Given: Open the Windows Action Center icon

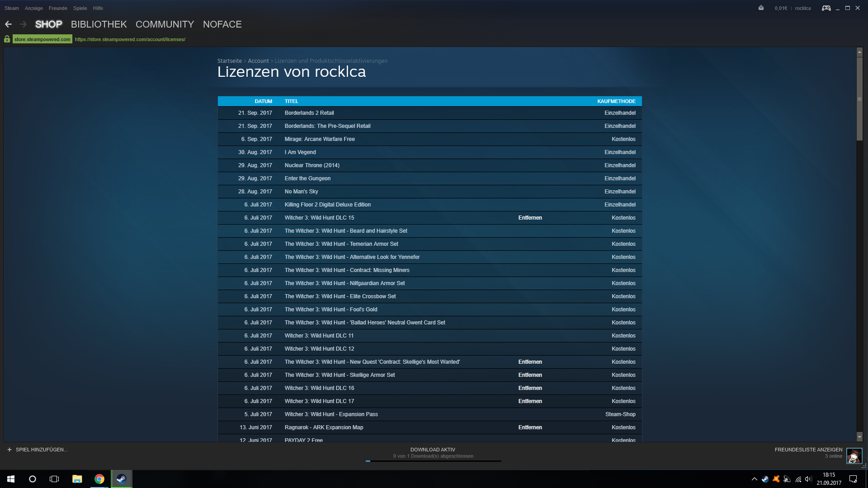Looking at the screenshot, I should tap(853, 479).
